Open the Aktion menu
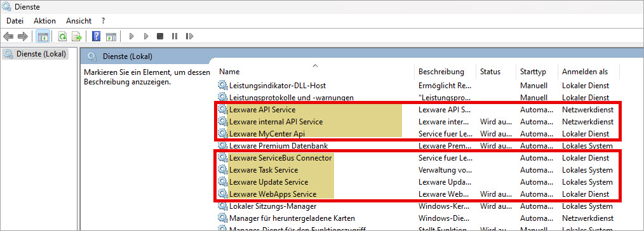 click(x=44, y=20)
